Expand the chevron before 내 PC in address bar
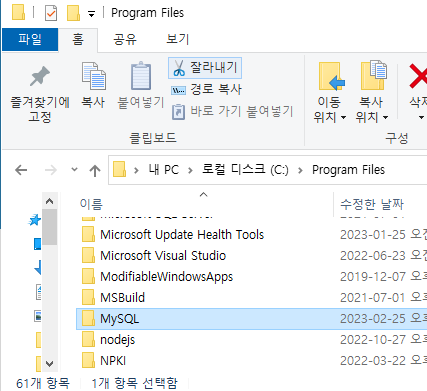The width and height of the screenshot is (427, 391). 136,170
